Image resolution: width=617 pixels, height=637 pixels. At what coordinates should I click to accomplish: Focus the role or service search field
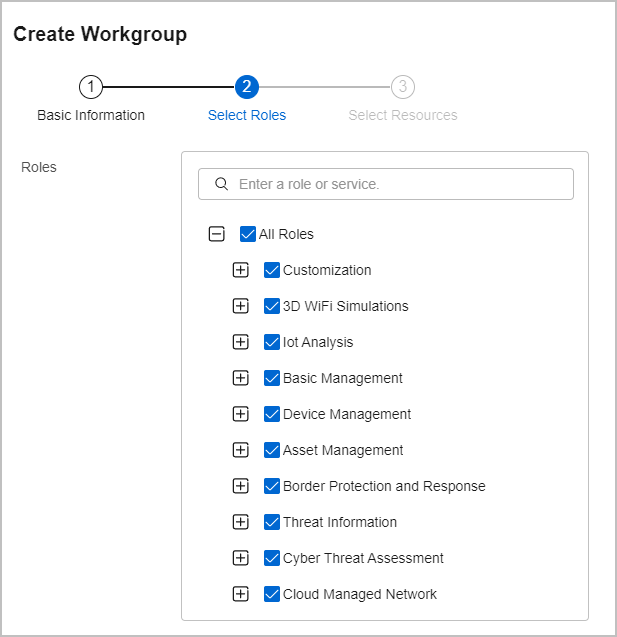(x=386, y=184)
